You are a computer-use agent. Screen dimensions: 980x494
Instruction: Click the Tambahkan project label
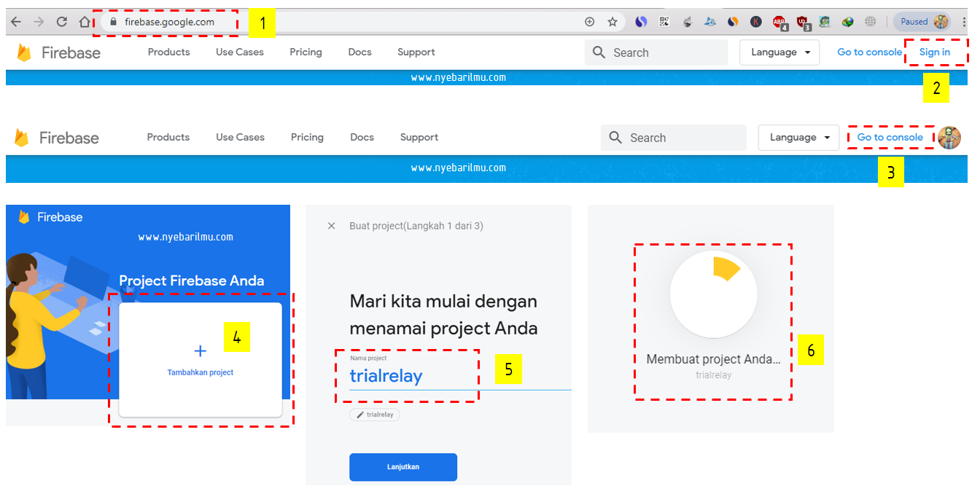click(x=201, y=372)
